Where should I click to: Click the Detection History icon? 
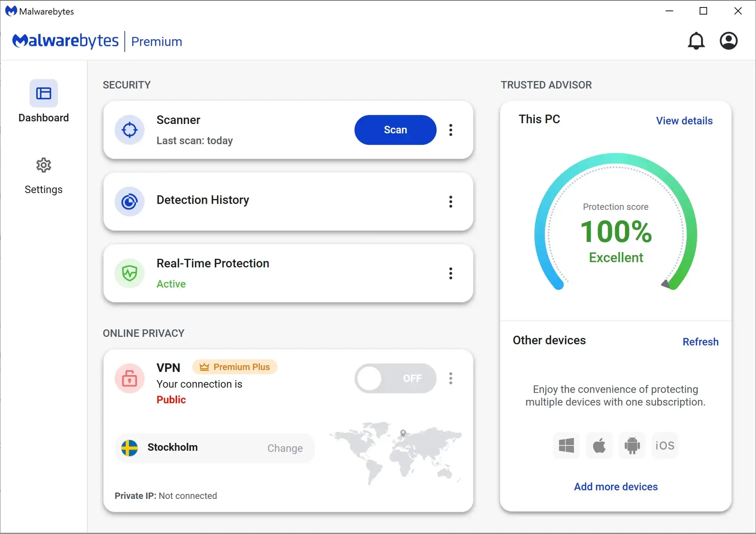[130, 202]
